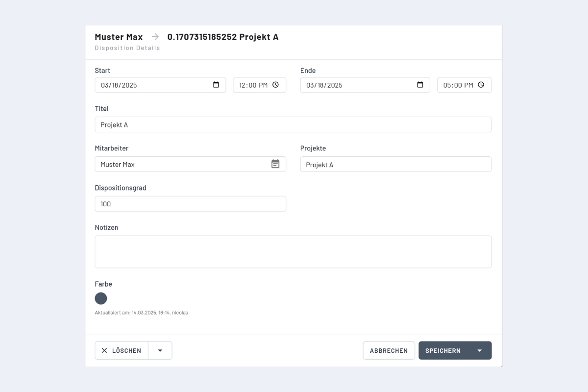Open the Farbe color swatch circle
The width and height of the screenshot is (588, 392).
tap(101, 298)
